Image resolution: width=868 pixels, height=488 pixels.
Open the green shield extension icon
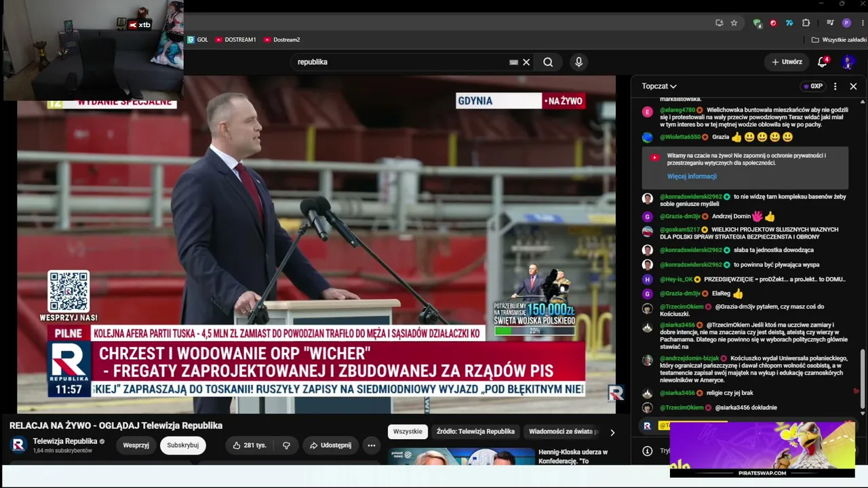point(757,23)
